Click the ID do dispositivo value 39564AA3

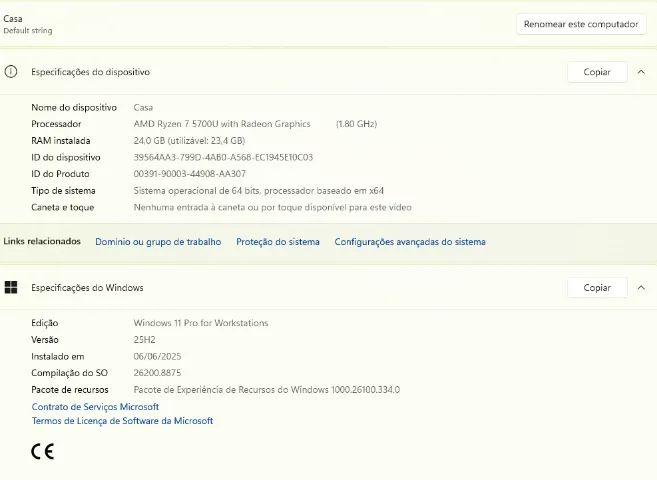(x=223, y=157)
